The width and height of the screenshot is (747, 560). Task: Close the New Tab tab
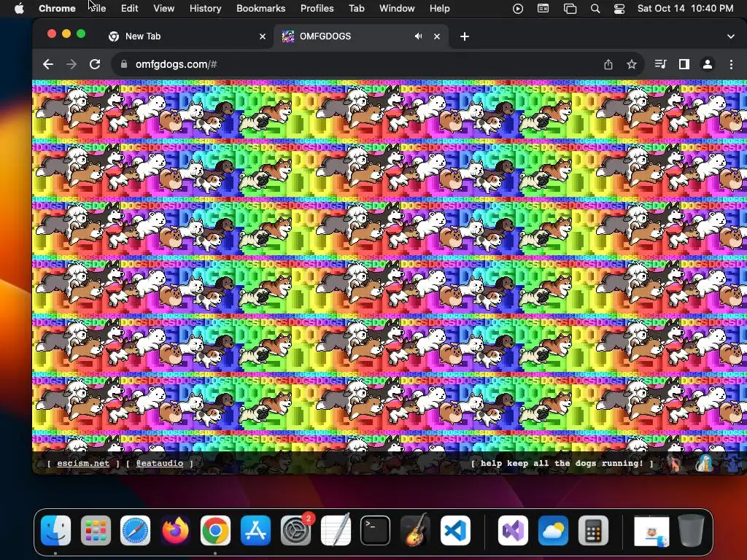[263, 36]
